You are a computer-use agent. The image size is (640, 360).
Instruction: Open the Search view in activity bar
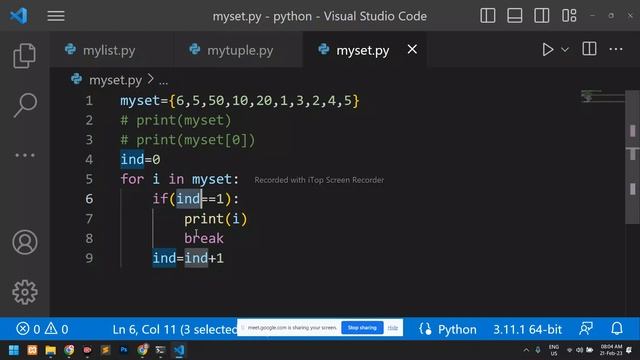[x=25, y=105]
